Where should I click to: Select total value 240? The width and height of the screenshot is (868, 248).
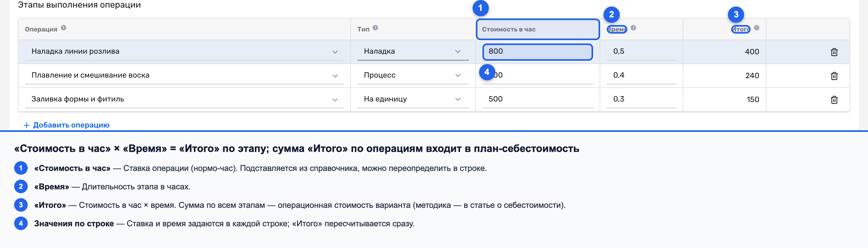(x=752, y=76)
